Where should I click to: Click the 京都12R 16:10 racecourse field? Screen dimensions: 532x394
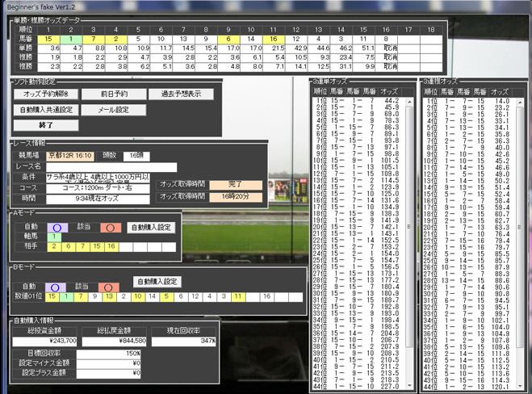tap(70, 155)
